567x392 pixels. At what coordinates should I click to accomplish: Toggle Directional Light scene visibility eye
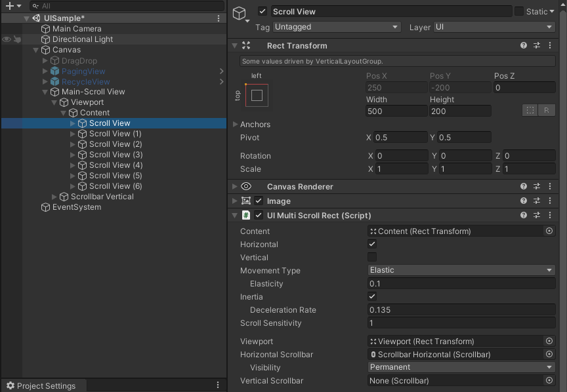pos(7,39)
